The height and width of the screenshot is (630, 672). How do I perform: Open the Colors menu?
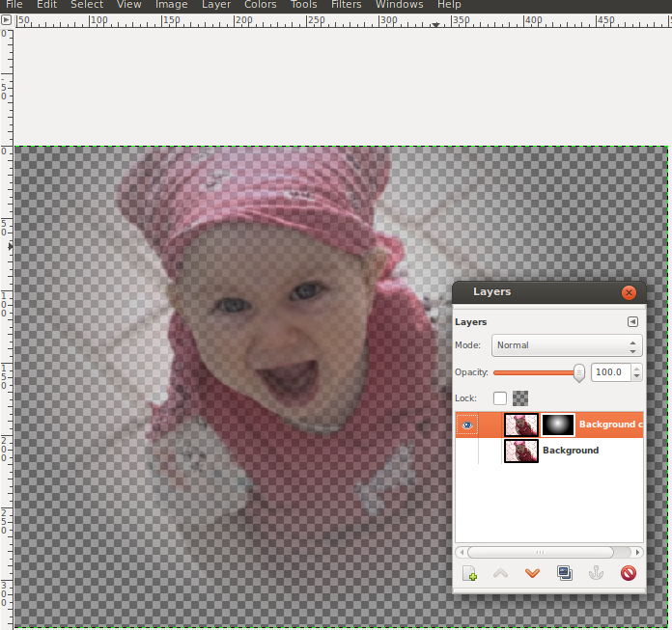pos(260,5)
